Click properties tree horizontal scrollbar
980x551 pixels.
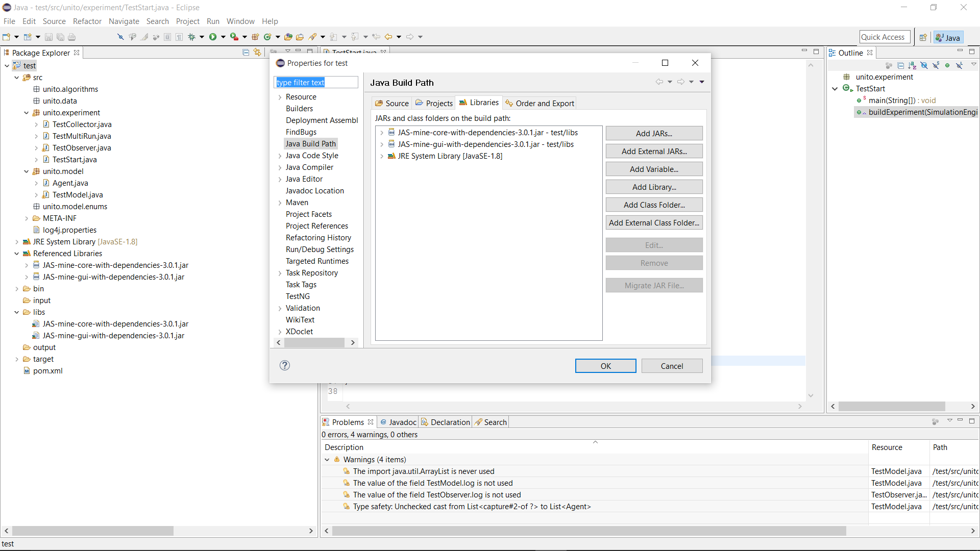314,343
